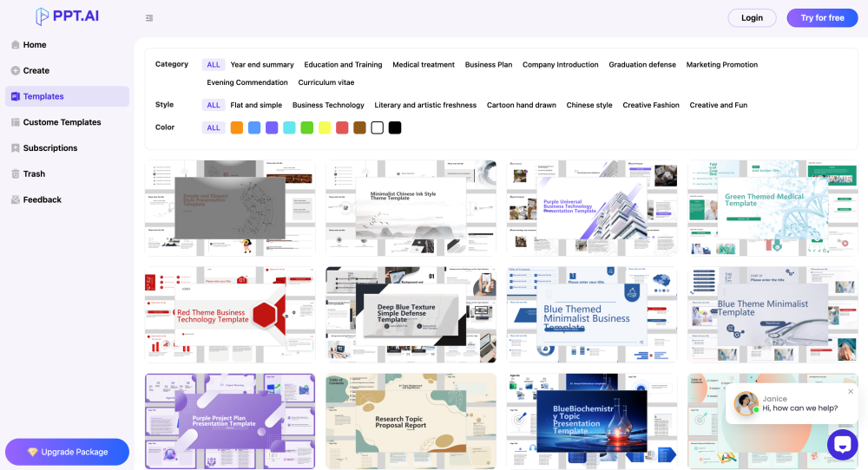Open the Feedback page
The height and width of the screenshot is (470, 868).
42,200
